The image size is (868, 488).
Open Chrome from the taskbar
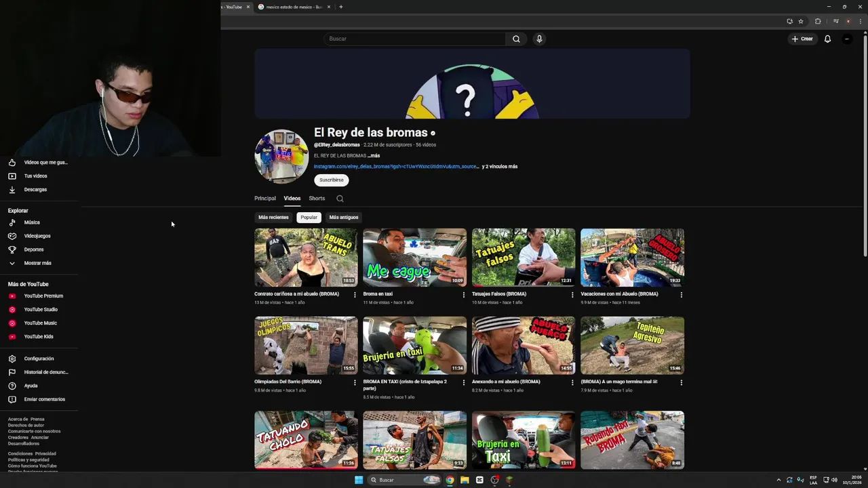450,480
